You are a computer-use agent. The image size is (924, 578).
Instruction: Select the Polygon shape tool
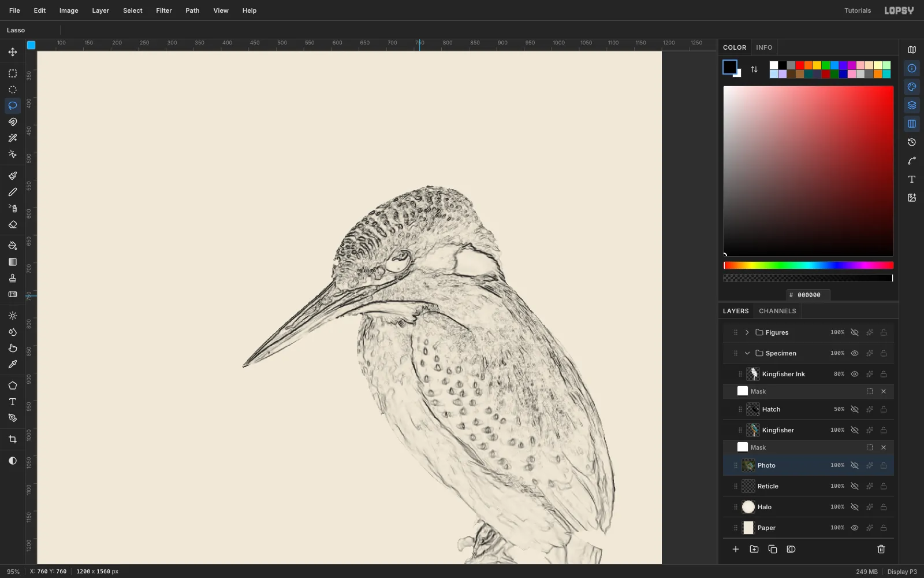coord(13,386)
